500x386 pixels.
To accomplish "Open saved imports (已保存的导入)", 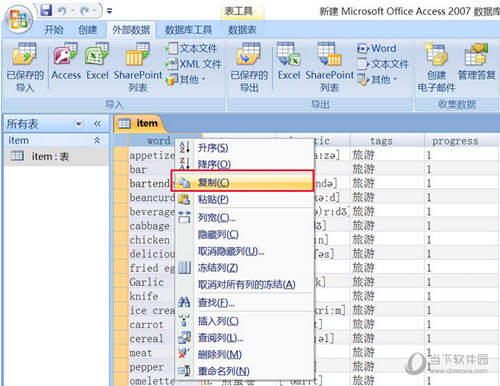I will click(x=25, y=68).
